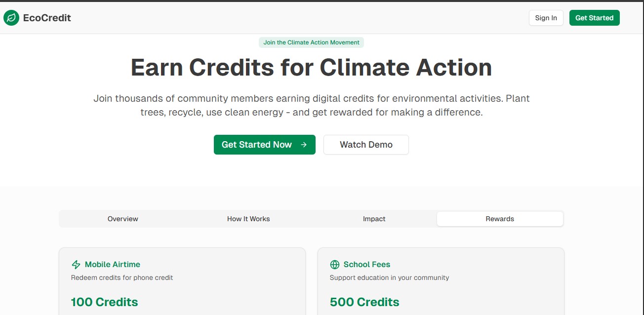Viewport: 644px width, 315px height.
Task: Click the Join the Climate Action Movement badge
Action: tap(311, 42)
